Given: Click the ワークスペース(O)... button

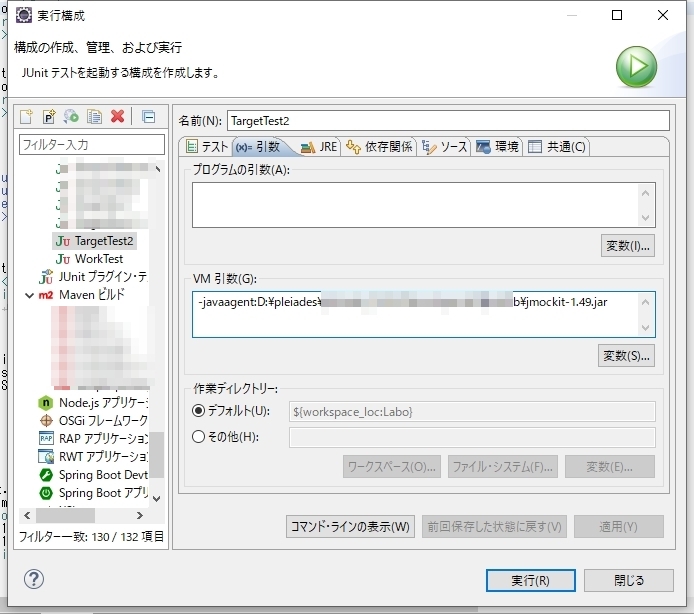Looking at the screenshot, I should pos(392,467).
